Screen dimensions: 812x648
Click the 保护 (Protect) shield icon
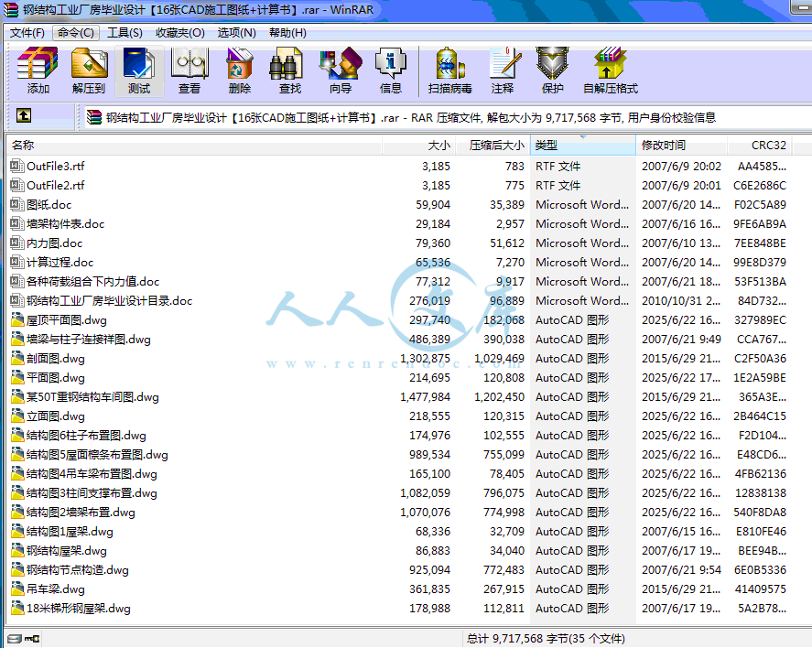tap(552, 64)
